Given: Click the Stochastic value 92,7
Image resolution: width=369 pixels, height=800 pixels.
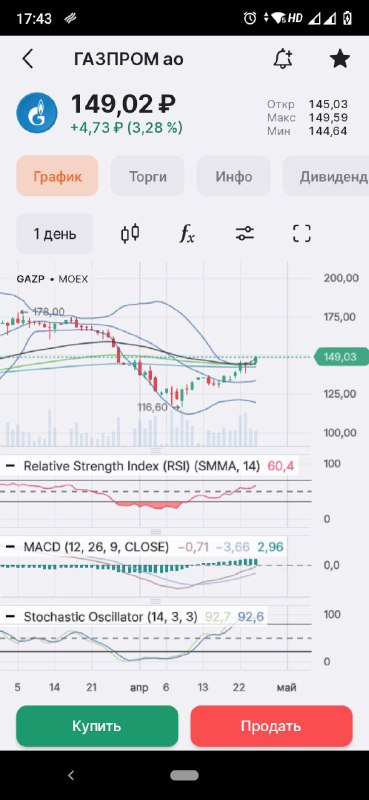Looking at the screenshot, I should point(217,616).
